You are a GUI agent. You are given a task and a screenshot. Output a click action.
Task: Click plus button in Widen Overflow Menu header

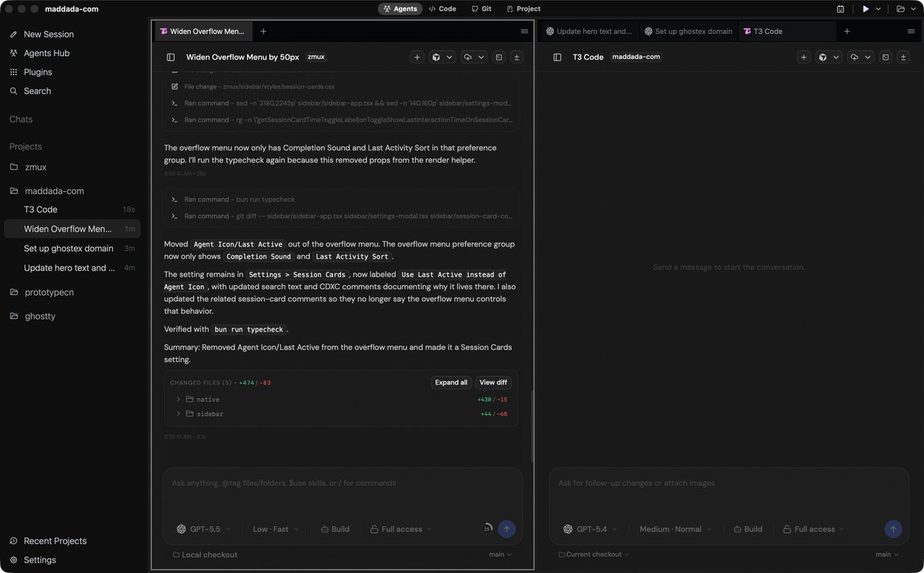pos(417,57)
